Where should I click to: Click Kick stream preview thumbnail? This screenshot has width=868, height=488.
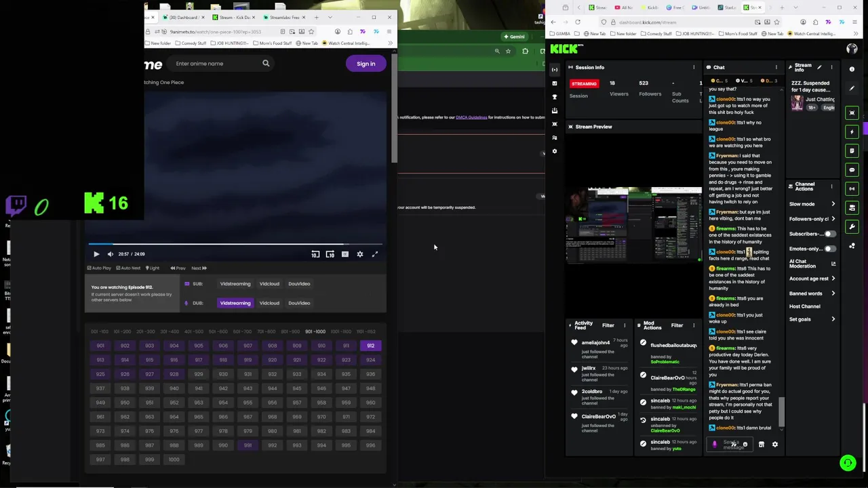(x=634, y=225)
